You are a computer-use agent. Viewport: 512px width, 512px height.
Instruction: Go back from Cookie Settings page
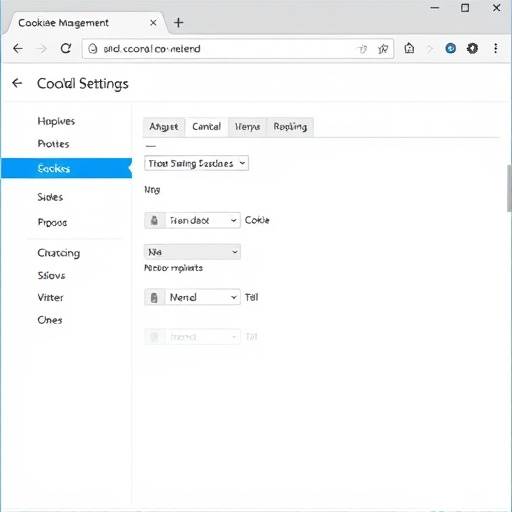pyautogui.click(x=17, y=83)
